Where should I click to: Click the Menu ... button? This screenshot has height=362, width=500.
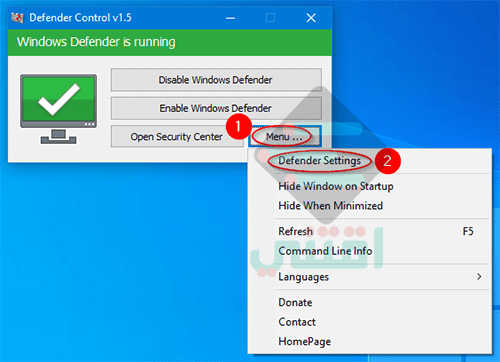pos(285,136)
